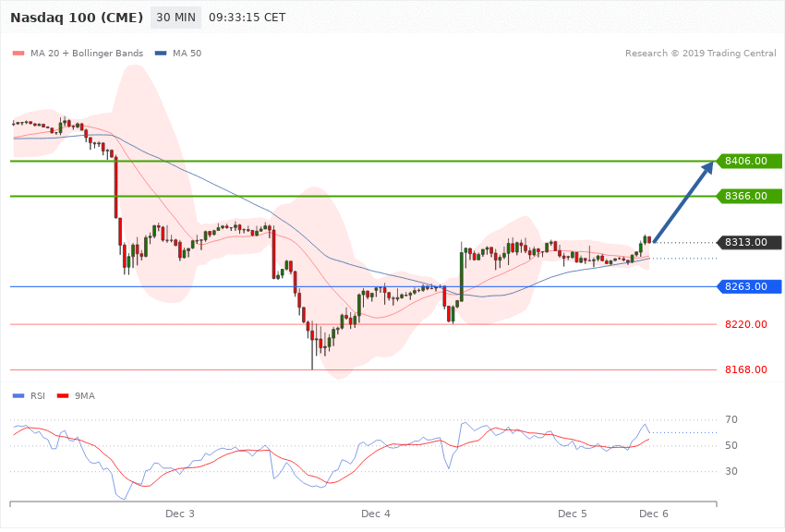Click the Dec 4 date axis label
The height and width of the screenshot is (532, 785).
point(376,514)
